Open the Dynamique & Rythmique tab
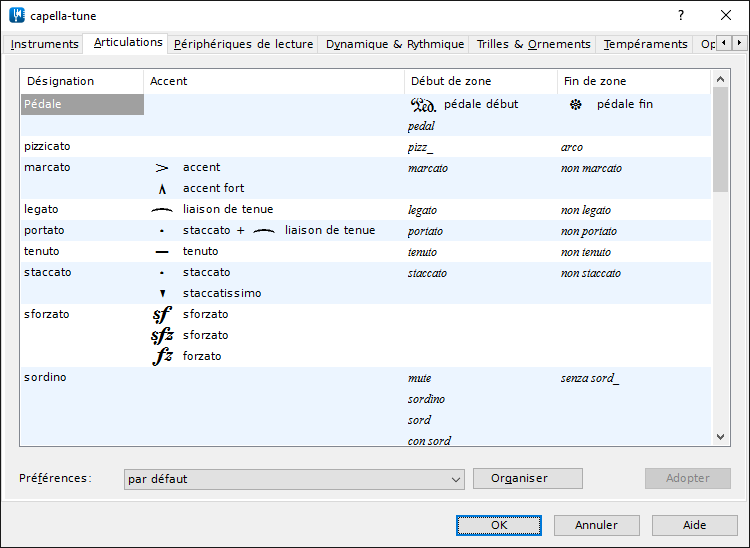This screenshot has width=750, height=548. click(395, 44)
